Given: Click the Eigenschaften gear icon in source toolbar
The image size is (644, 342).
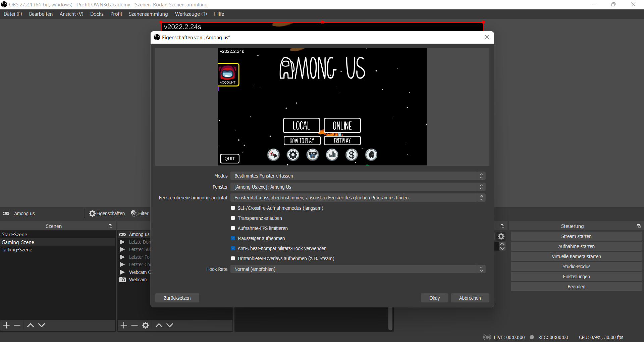Looking at the screenshot, I should (x=92, y=213).
